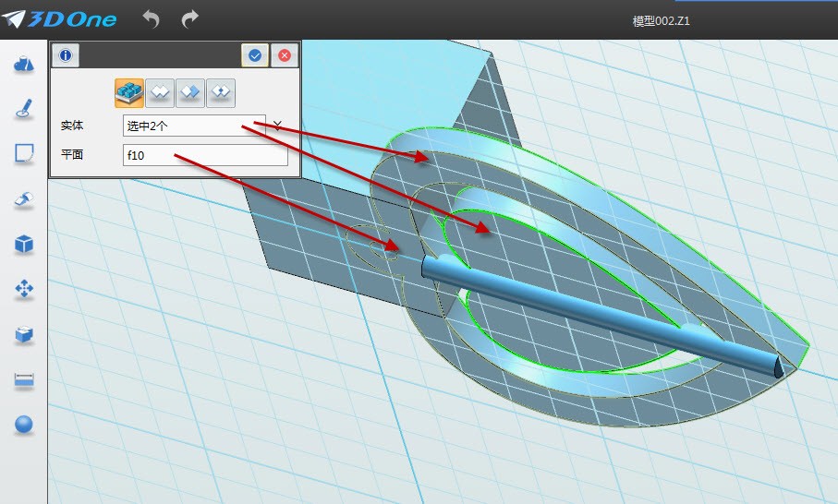Click the eraser-like special feature tool
The height and width of the screenshot is (504, 838).
click(24, 198)
